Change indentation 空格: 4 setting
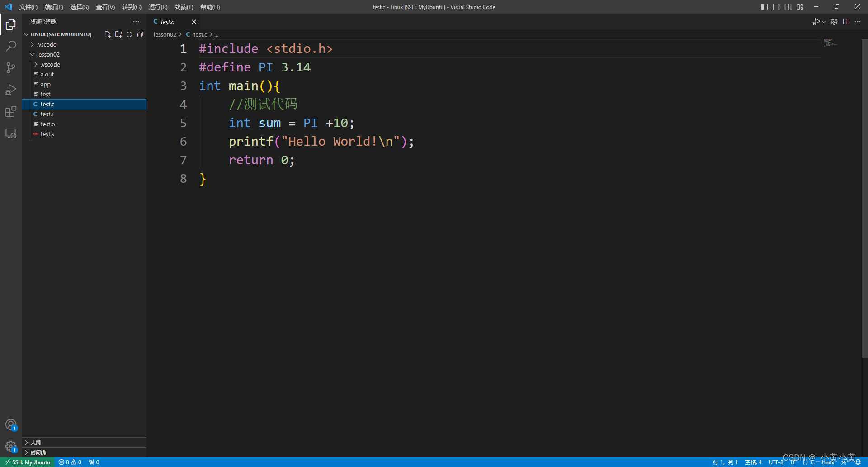Viewport: 868px width, 467px height. pos(753,462)
